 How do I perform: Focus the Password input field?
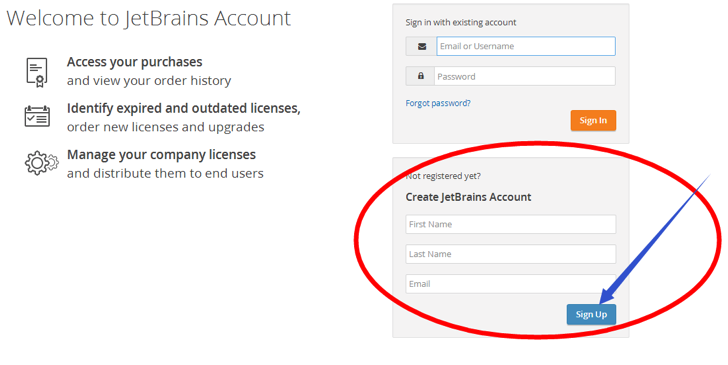point(525,76)
